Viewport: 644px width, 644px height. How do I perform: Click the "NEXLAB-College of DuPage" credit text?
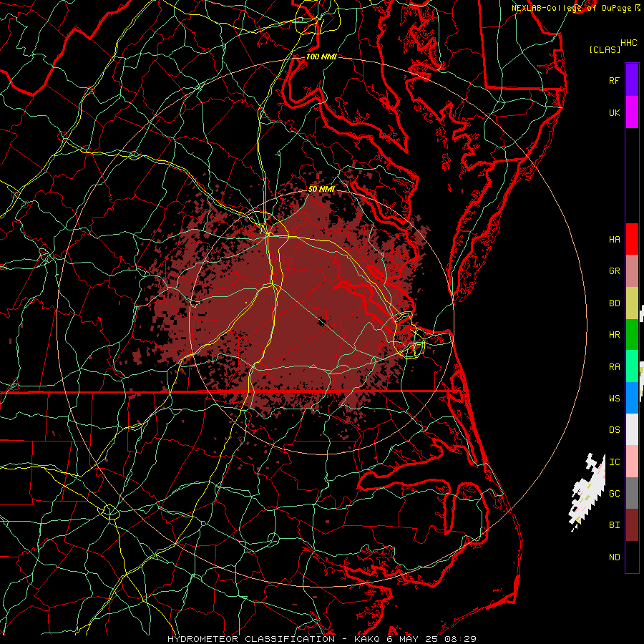pyautogui.click(x=573, y=8)
